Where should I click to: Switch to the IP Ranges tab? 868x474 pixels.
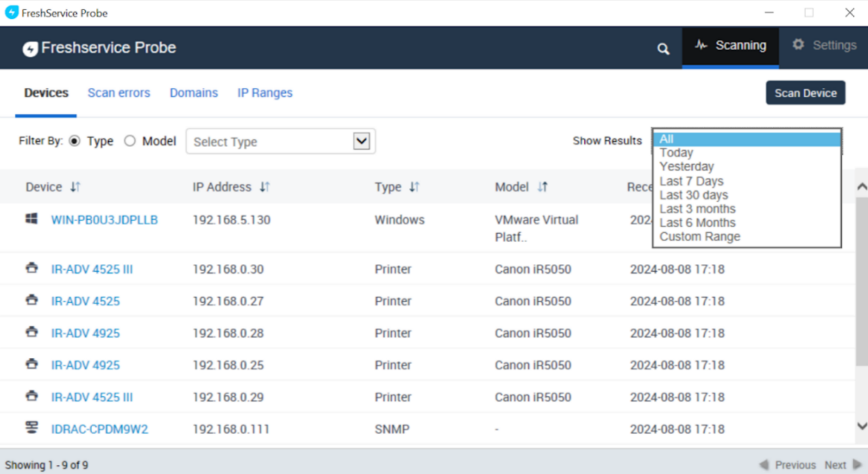[x=265, y=93]
